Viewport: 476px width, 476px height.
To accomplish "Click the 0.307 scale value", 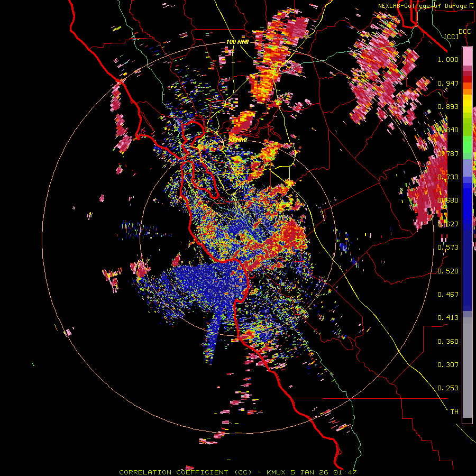I will 448,365.
